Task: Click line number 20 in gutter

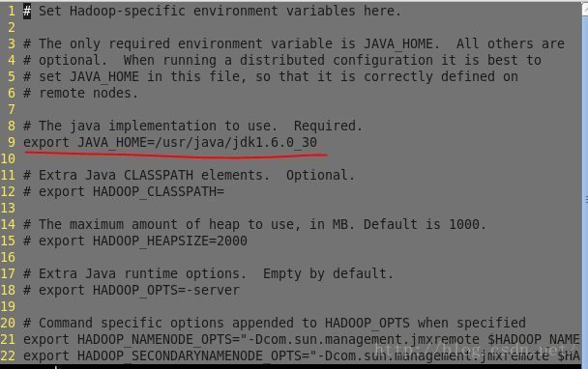Action: pos(8,323)
